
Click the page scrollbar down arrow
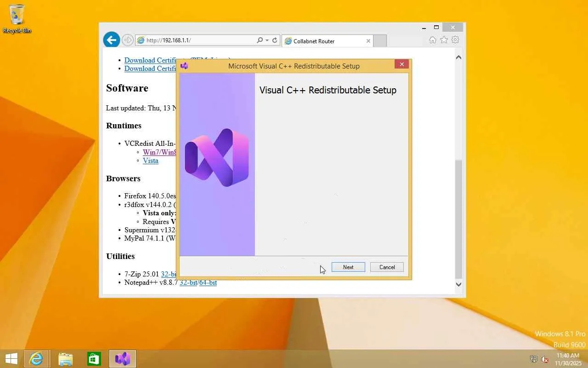coord(458,284)
